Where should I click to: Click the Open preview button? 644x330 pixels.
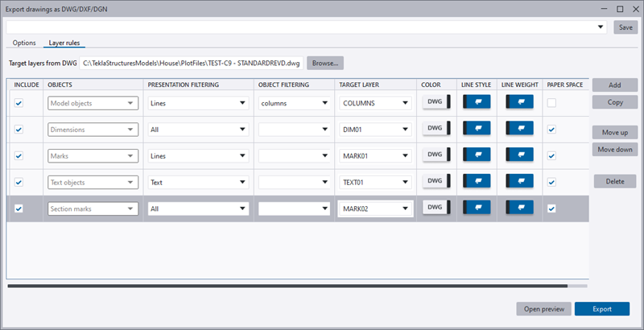point(544,308)
